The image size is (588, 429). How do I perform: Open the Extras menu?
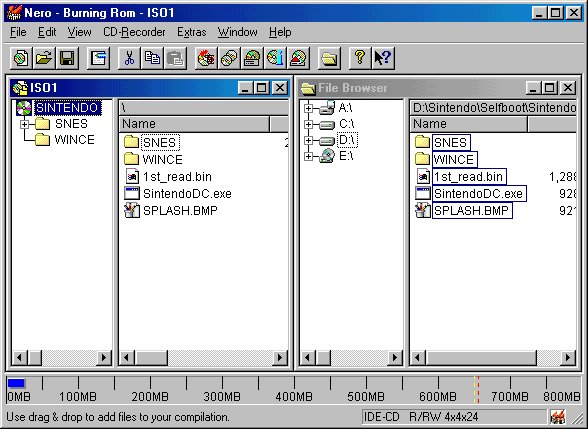click(x=192, y=32)
